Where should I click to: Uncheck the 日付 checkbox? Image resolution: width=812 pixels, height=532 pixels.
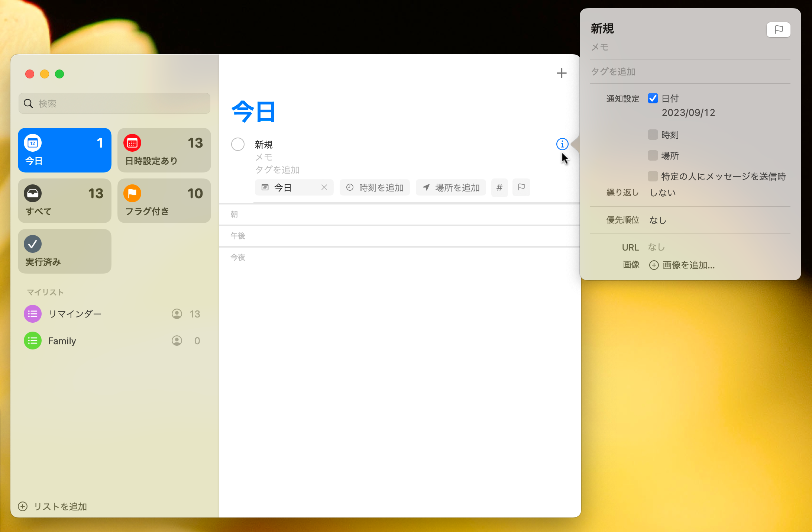click(653, 99)
